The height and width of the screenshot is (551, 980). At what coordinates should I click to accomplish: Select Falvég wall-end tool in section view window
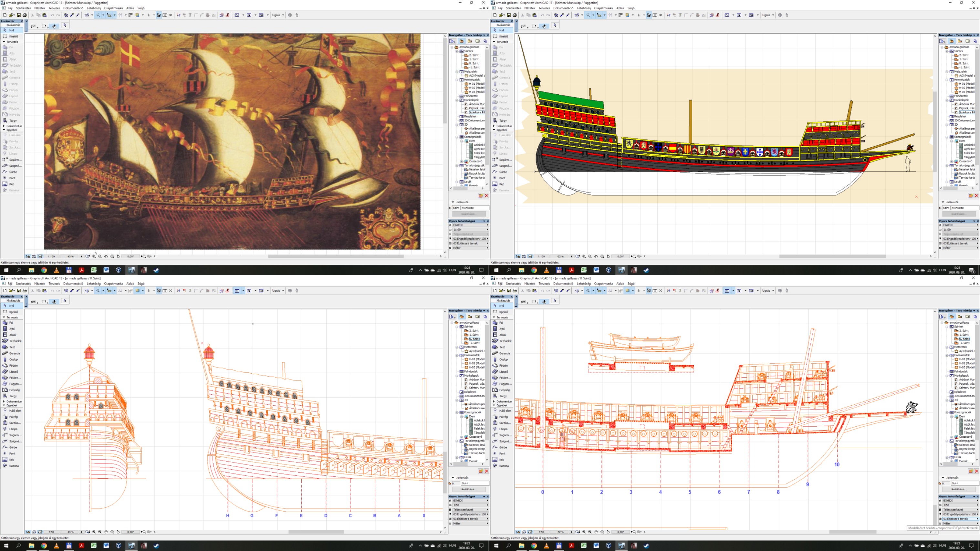point(501,417)
